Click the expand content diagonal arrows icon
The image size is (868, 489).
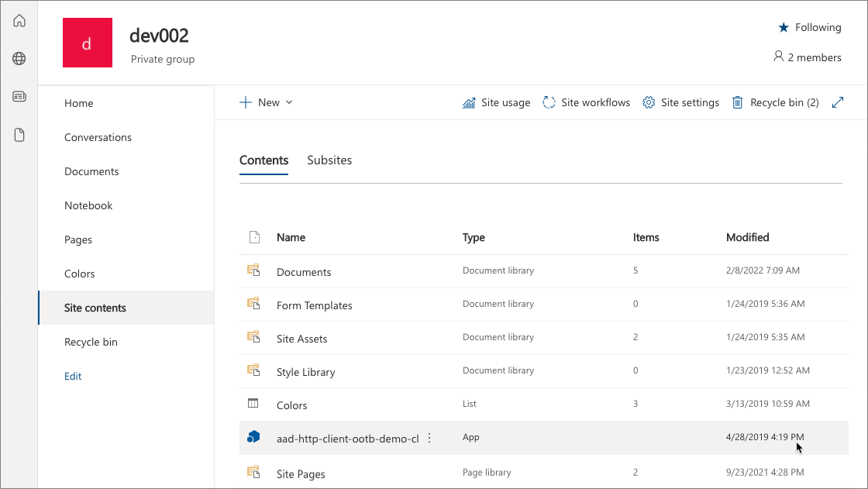coord(838,102)
